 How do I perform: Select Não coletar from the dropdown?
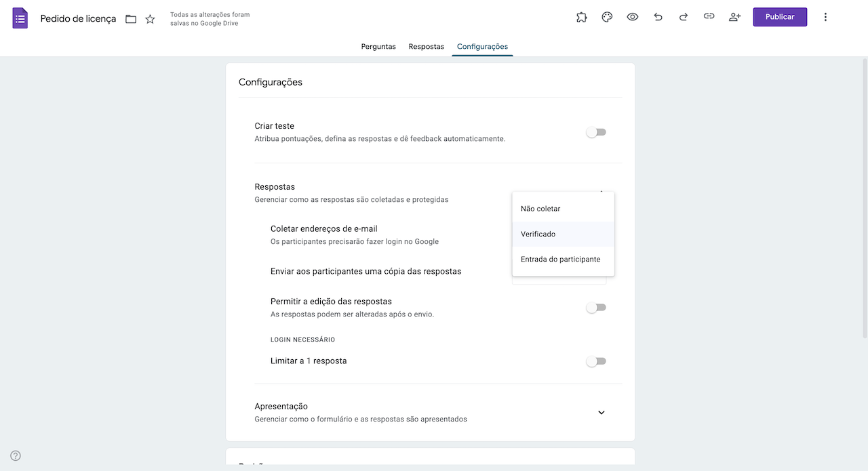pyautogui.click(x=540, y=209)
